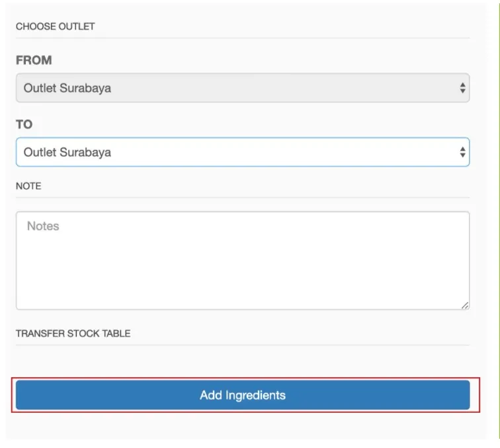Click the divider line under CHOOSE OUTLET
The height and width of the screenshot is (448, 500).
[243, 38]
